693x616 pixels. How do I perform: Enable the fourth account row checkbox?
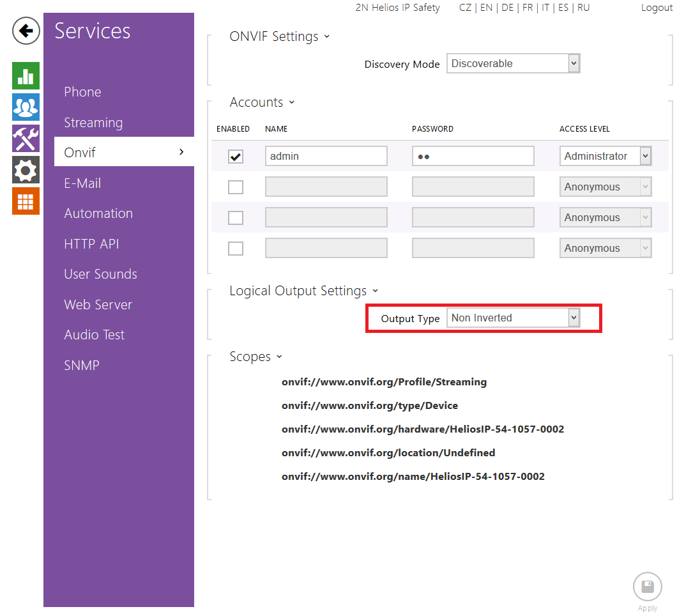point(236,249)
